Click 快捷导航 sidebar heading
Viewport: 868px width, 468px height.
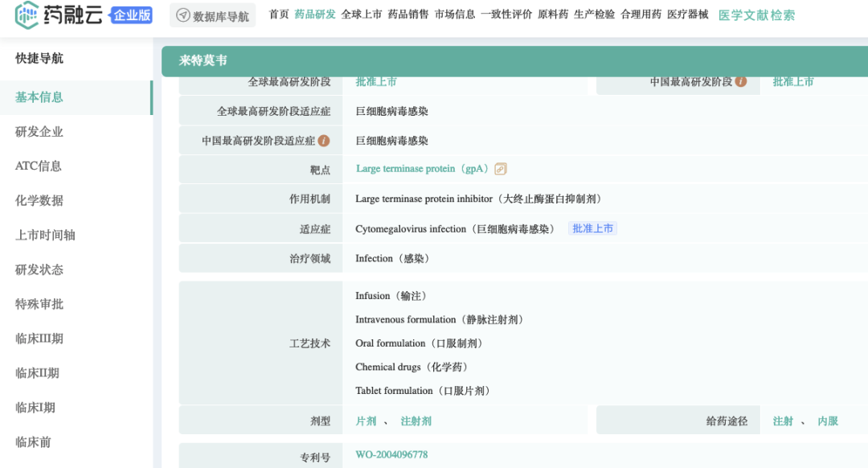(39, 58)
